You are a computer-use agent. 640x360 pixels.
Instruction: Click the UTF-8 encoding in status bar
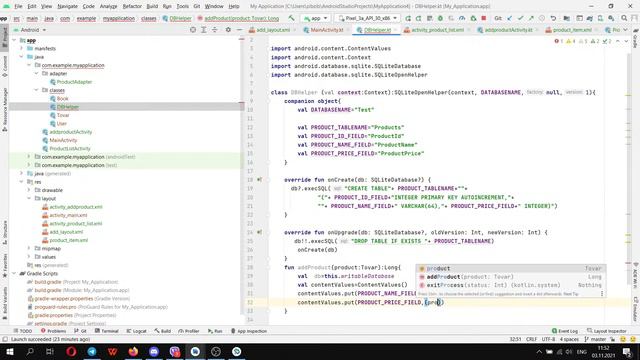click(x=548, y=339)
